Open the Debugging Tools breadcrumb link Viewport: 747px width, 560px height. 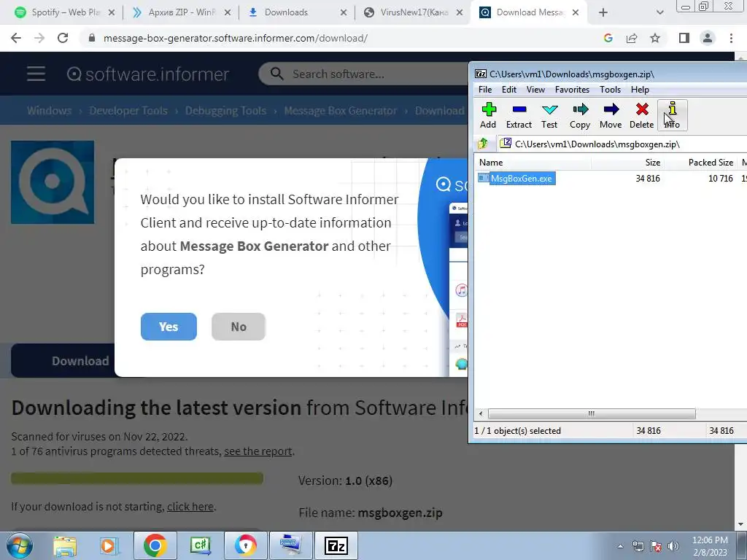(x=225, y=111)
